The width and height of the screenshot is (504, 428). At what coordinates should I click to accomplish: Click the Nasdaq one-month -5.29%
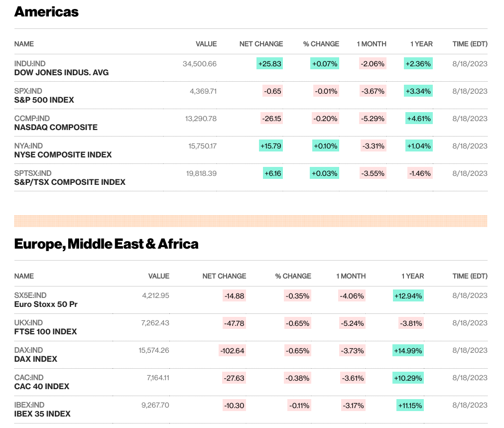tap(373, 118)
